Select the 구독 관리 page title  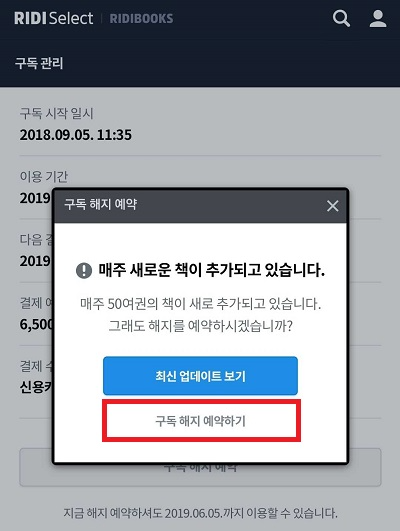(39, 63)
